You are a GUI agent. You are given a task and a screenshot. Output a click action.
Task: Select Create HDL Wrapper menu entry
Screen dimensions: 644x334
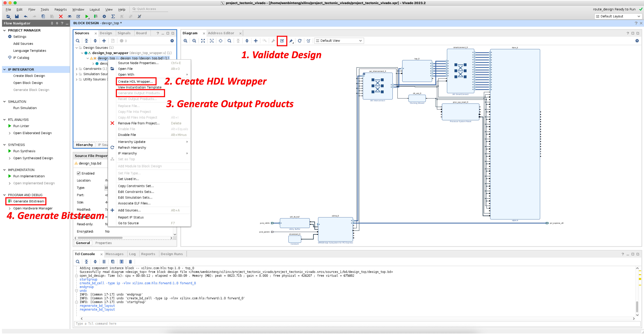(135, 81)
